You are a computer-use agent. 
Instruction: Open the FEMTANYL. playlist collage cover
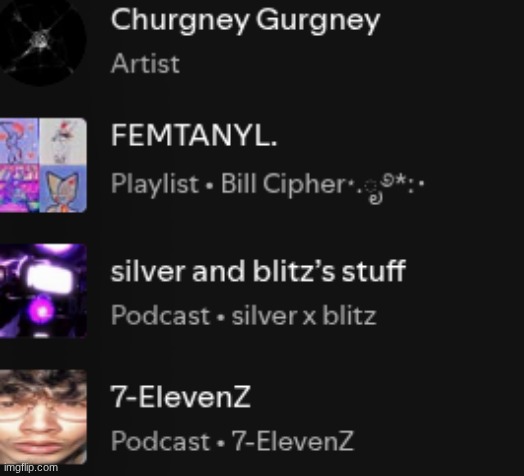tap(43, 165)
